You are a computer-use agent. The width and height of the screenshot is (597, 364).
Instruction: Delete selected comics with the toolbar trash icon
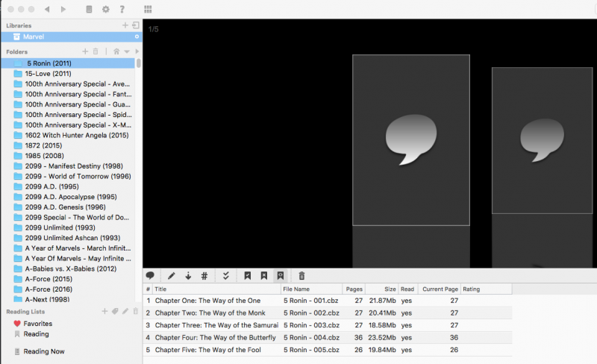point(302,276)
